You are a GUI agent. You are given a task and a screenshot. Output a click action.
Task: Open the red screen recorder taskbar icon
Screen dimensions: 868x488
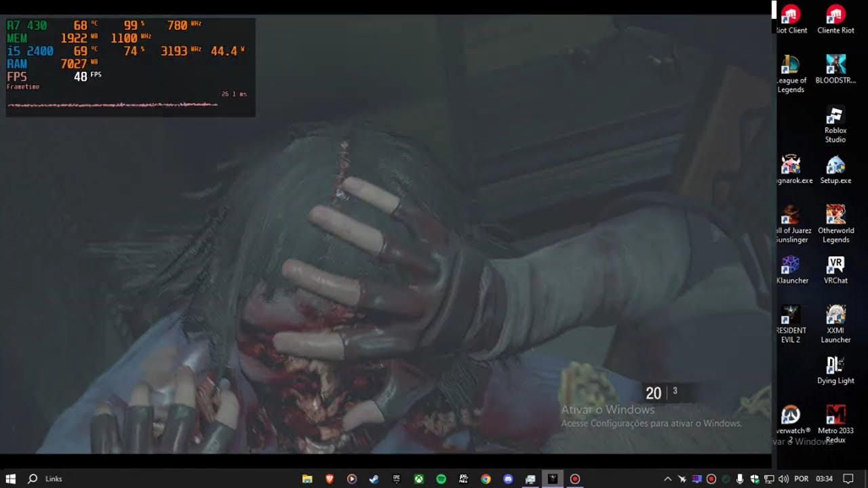pyautogui.click(x=575, y=479)
